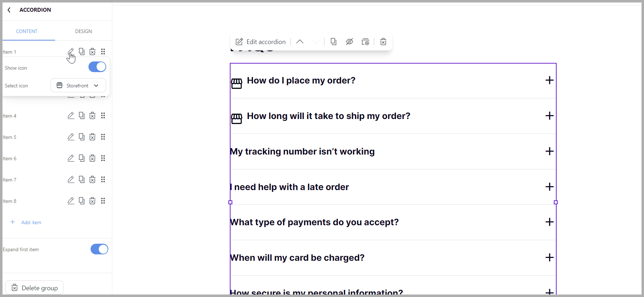The width and height of the screenshot is (644, 297).
Task: Edit Item 4 with pencil icon
Action: click(x=71, y=115)
